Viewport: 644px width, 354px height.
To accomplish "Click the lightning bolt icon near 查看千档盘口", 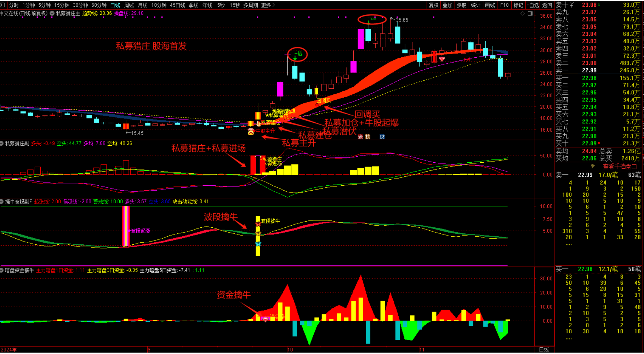I will click(x=593, y=166).
